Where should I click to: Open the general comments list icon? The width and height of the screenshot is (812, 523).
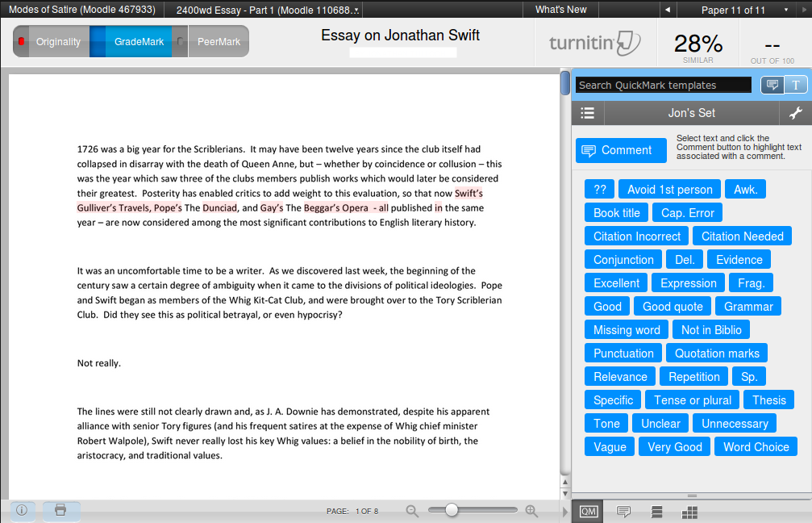tap(623, 511)
